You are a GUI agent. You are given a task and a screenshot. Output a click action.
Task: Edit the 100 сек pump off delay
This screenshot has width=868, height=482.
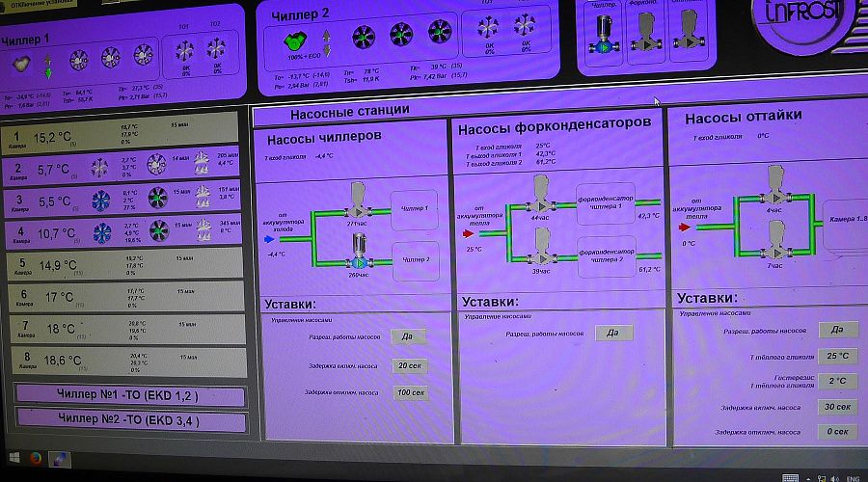[x=410, y=392]
